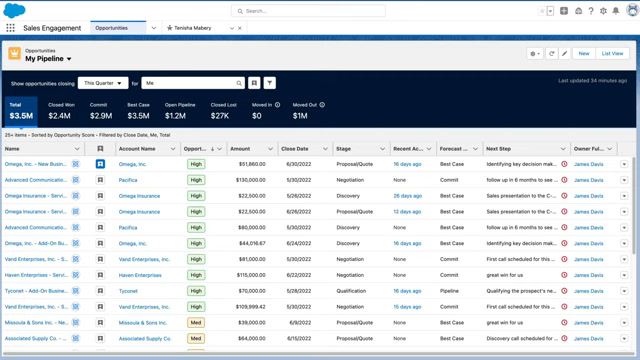The height and width of the screenshot is (360, 640).
Task: Refresh the pipeline list
Action: click(551, 53)
